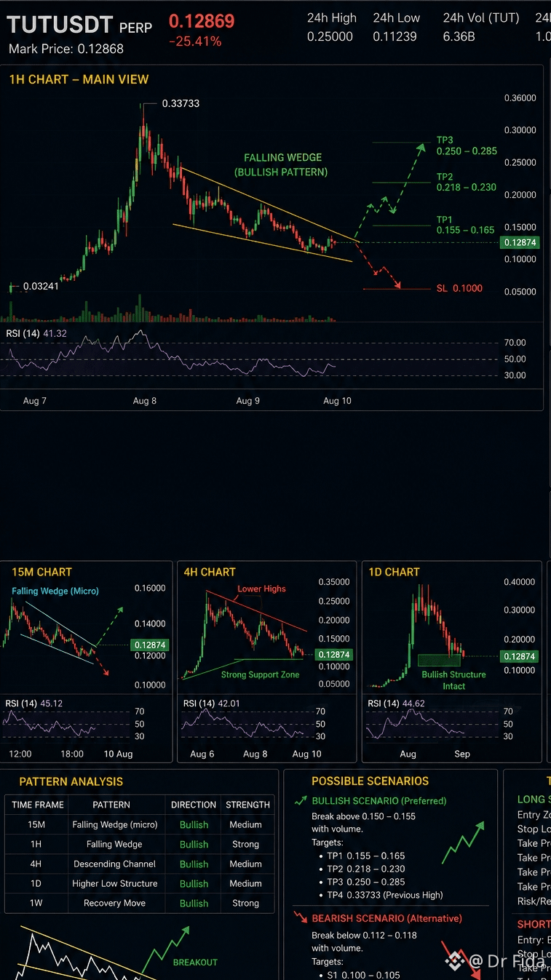551x980 pixels.
Task: Click the 24h High label
Action: [x=332, y=17]
